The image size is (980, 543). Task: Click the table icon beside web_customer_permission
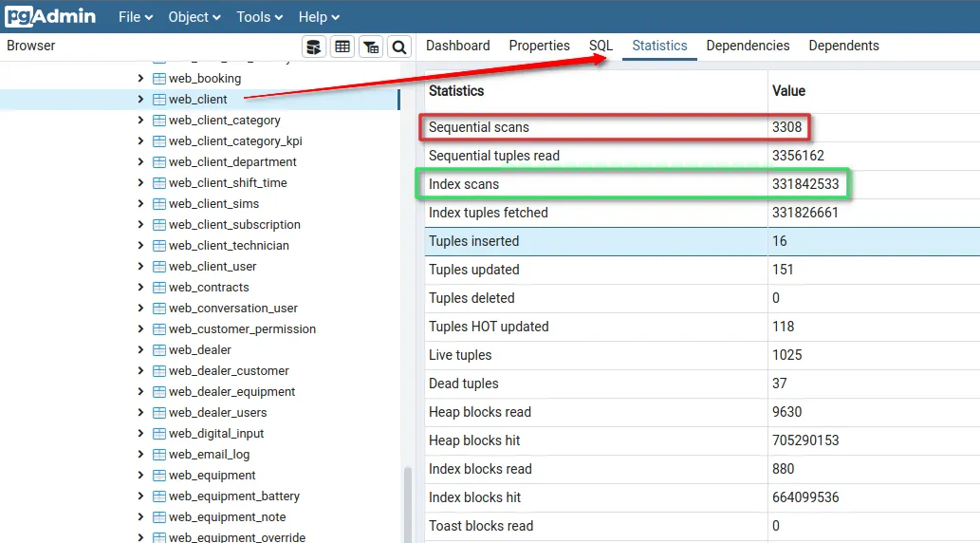click(x=159, y=329)
